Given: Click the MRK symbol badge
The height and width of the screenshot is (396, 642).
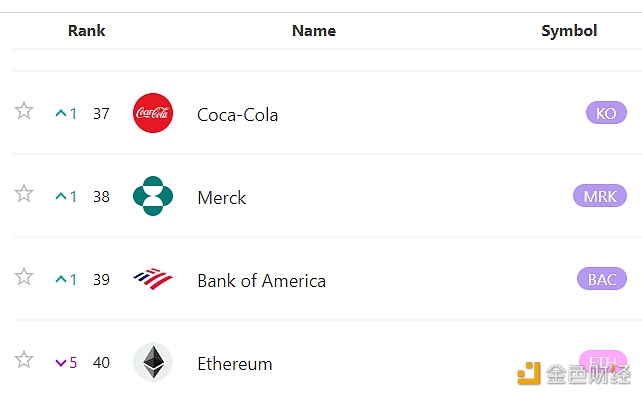Looking at the screenshot, I should click(600, 196).
